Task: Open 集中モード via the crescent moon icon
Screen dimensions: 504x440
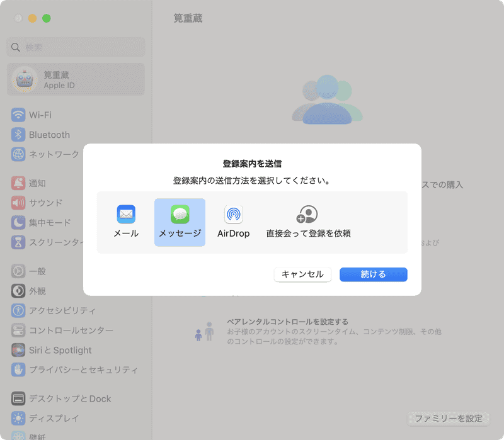Action: (18, 222)
